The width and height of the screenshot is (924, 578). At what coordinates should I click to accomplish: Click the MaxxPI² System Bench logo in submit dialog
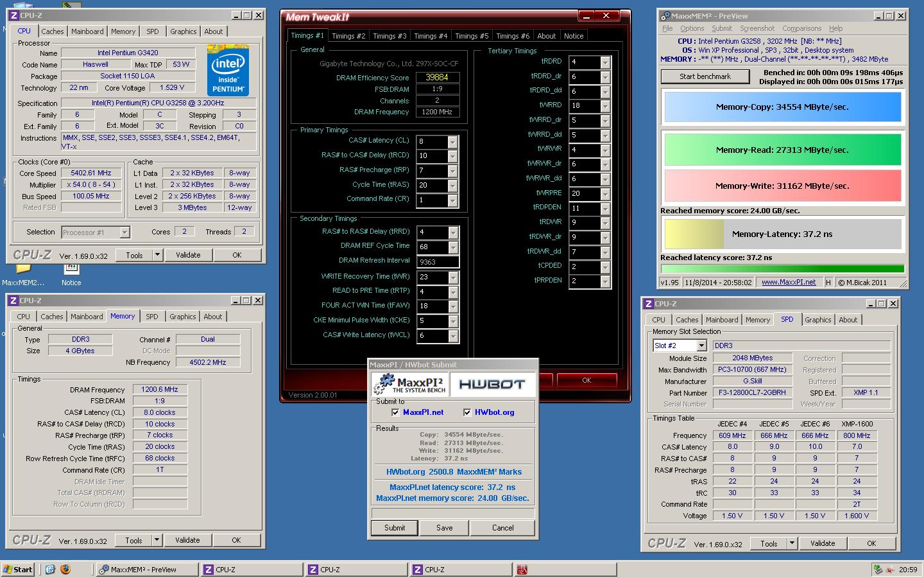409,384
